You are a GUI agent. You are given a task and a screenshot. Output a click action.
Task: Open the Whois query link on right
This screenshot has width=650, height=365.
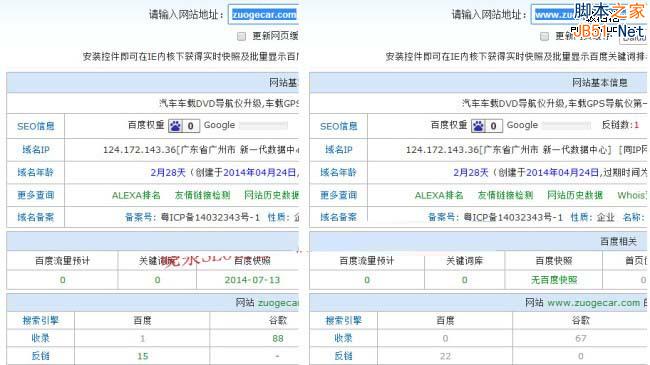(x=632, y=195)
